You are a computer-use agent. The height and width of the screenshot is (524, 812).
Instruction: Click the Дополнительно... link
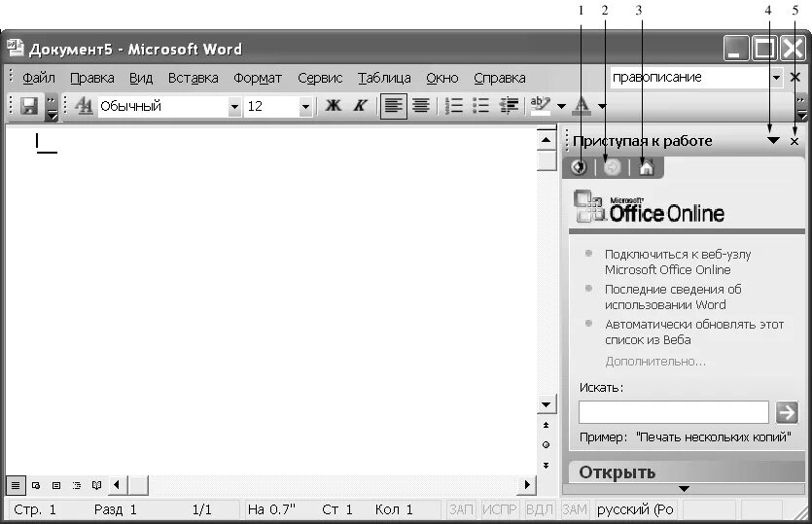click(655, 362)
